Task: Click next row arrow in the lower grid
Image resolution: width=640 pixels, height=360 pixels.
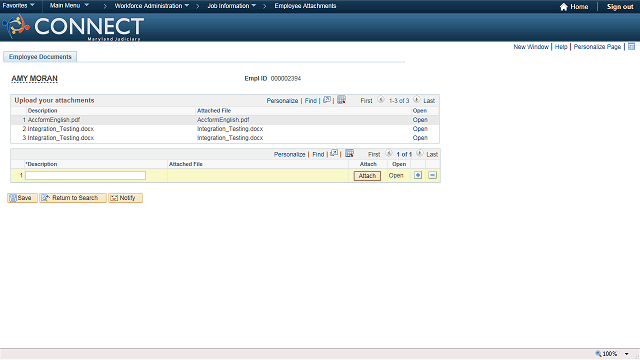Action: [420, 153]
